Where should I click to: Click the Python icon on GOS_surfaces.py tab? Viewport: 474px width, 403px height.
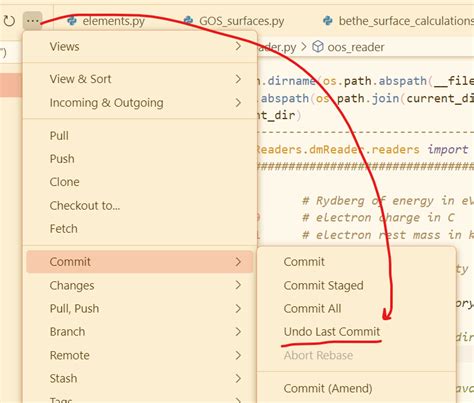(188, 21)
